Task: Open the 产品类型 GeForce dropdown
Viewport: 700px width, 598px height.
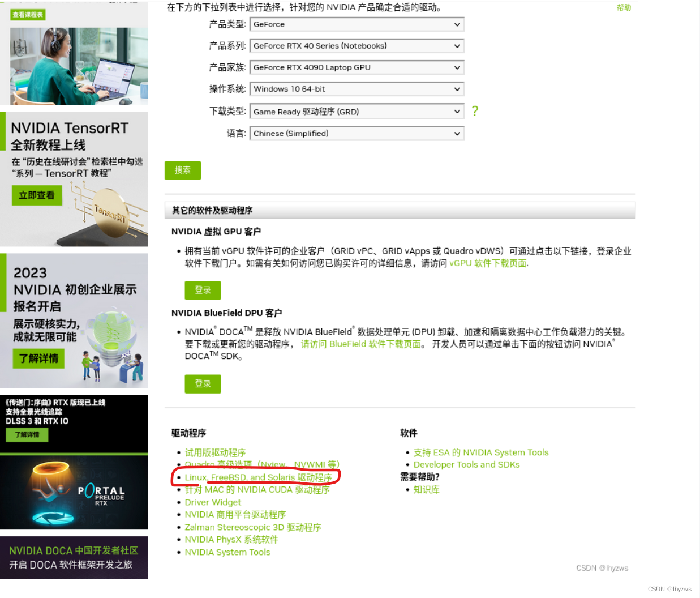Action: click(x=357, y=24)
